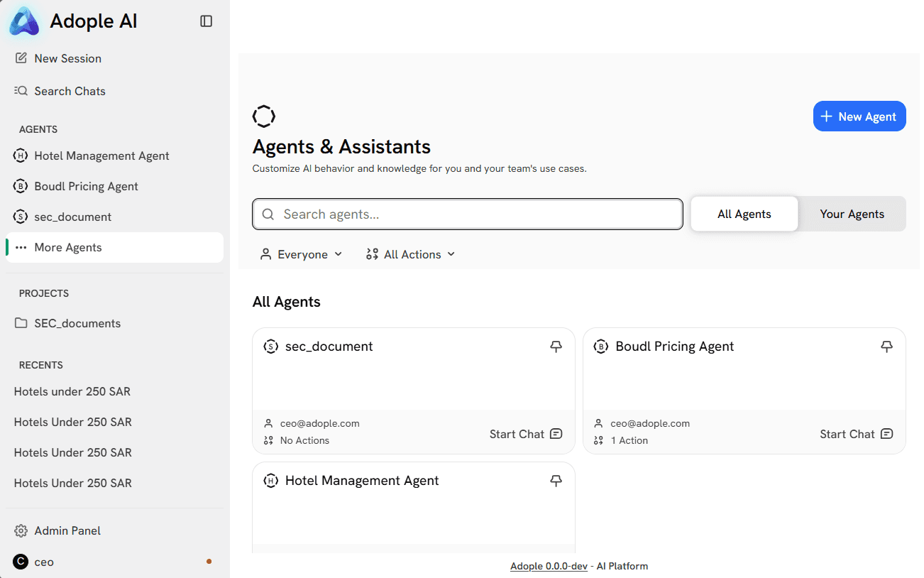Click the Hotel Management Agent sidebar icon
Image resolution: width=924 pixels, height=578 pixels.
21,156
